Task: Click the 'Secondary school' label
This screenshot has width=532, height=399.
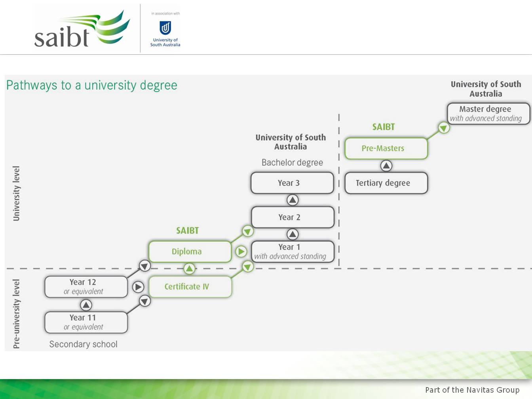Action: click(83, 344)
